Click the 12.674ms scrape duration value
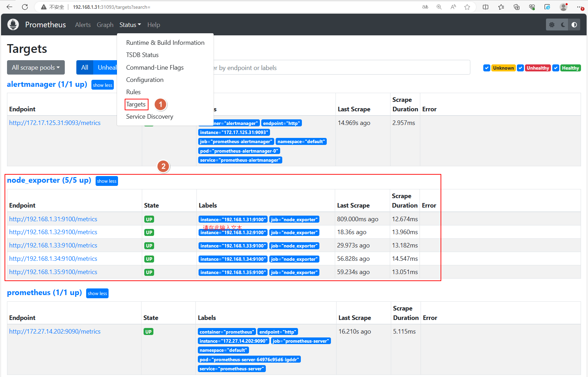 pos(405,219)
